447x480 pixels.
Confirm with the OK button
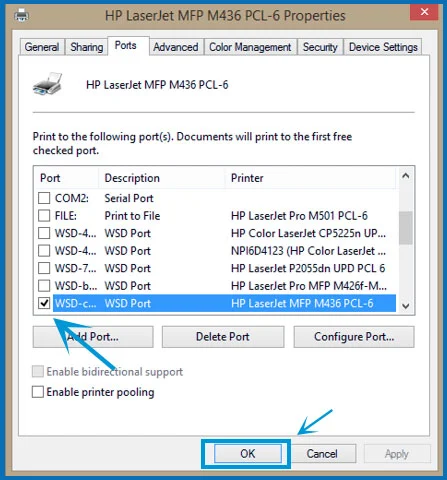[248, 453]
